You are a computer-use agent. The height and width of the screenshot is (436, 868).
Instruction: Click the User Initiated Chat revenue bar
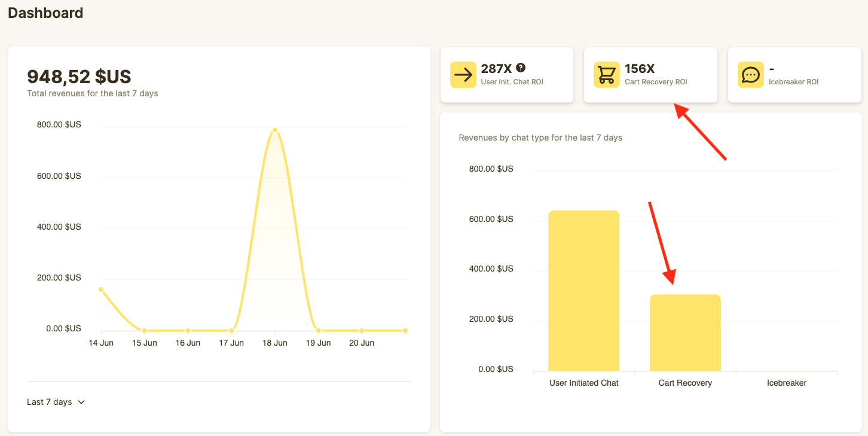pyautogui.click(x=583, y=291)
